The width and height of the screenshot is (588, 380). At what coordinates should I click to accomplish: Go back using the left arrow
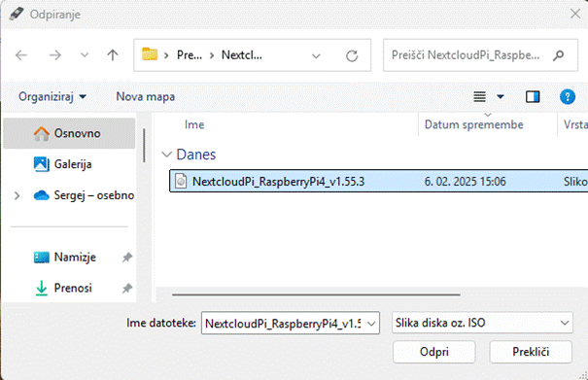tap(21, 55)
